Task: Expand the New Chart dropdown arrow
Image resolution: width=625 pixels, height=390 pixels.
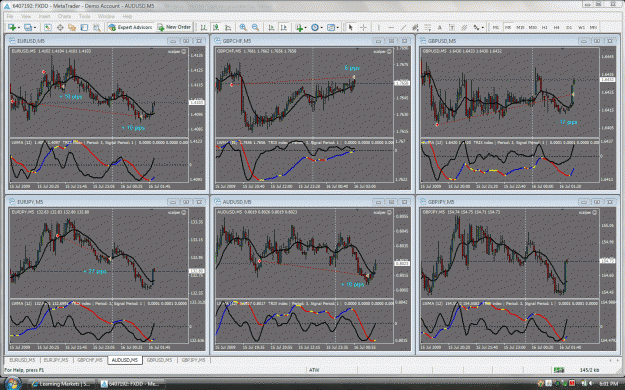Action: pyautogui.click(x=19, y=28)
